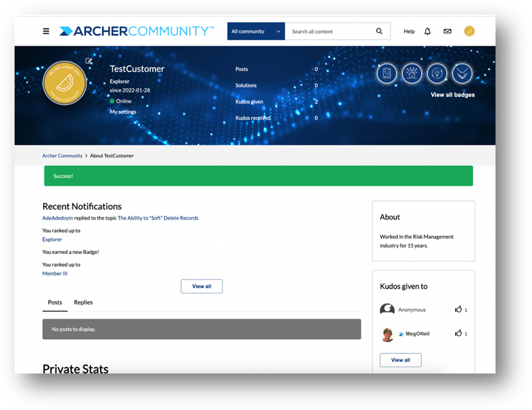532x410 pixels.
Task: Click the Anonymous user avatar
Action: pos(387,310)
